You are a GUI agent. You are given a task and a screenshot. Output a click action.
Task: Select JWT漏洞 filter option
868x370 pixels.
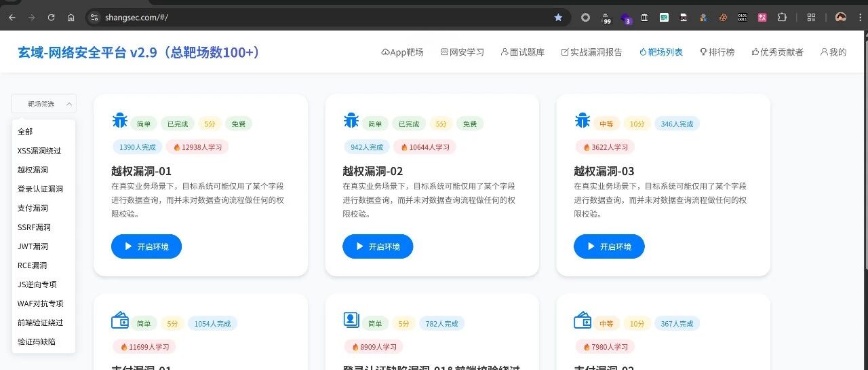click(43, 246)
